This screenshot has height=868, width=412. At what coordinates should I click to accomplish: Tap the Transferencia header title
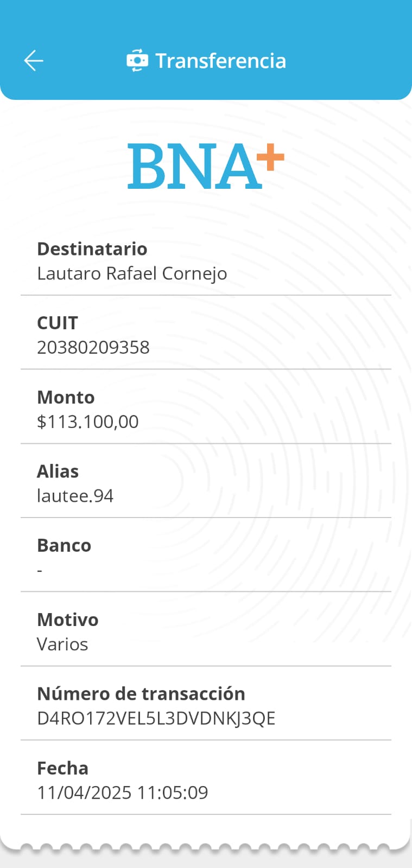pos(220,61)
